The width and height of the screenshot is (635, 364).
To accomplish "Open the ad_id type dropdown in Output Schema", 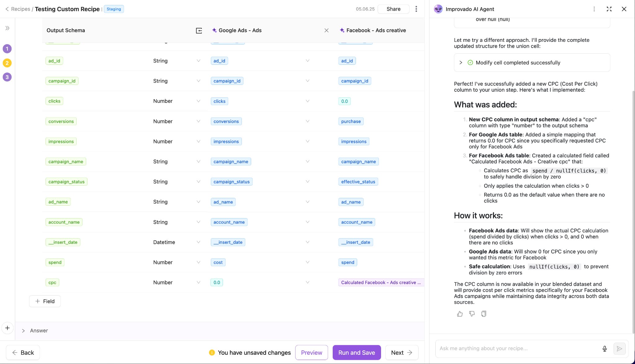I will click(198, 61).
